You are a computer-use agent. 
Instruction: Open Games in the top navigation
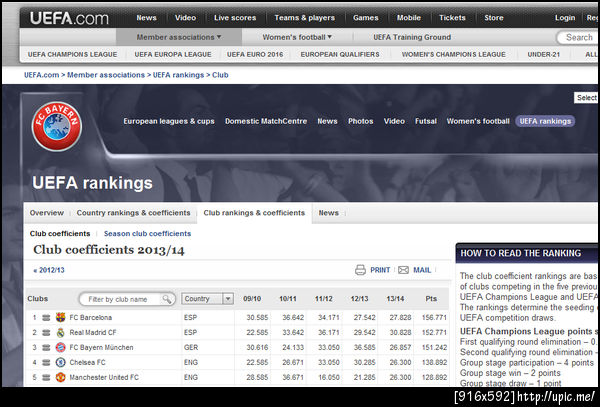pos(365,18)
